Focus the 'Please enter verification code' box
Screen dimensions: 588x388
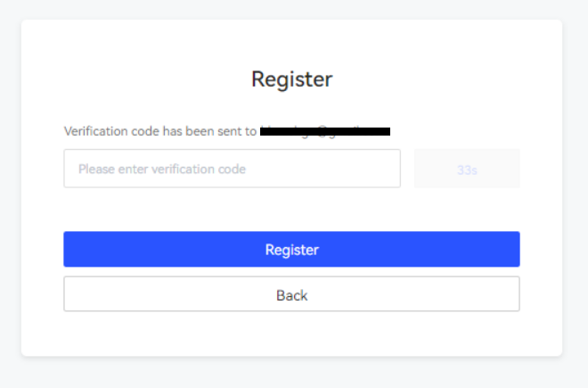click(232, 169)
